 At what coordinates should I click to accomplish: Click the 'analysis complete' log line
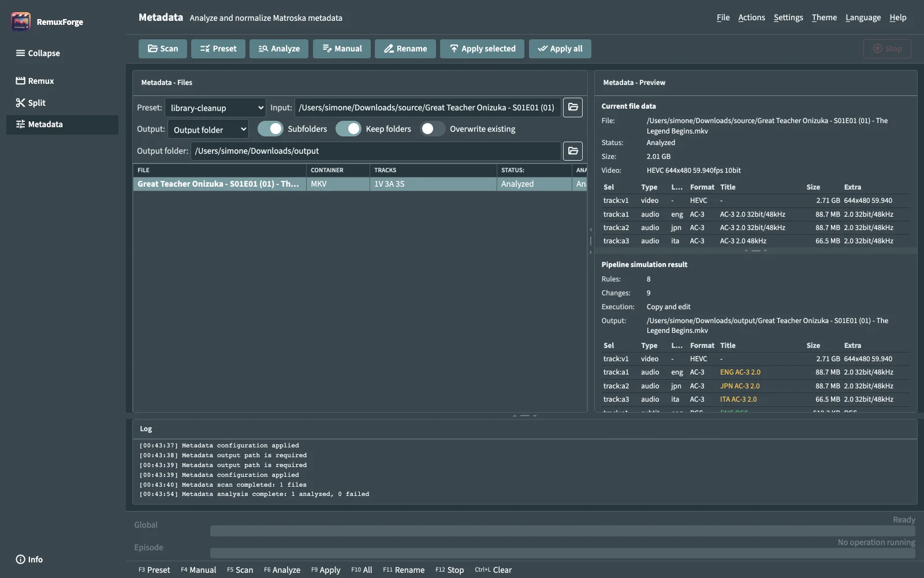point(254,494)
